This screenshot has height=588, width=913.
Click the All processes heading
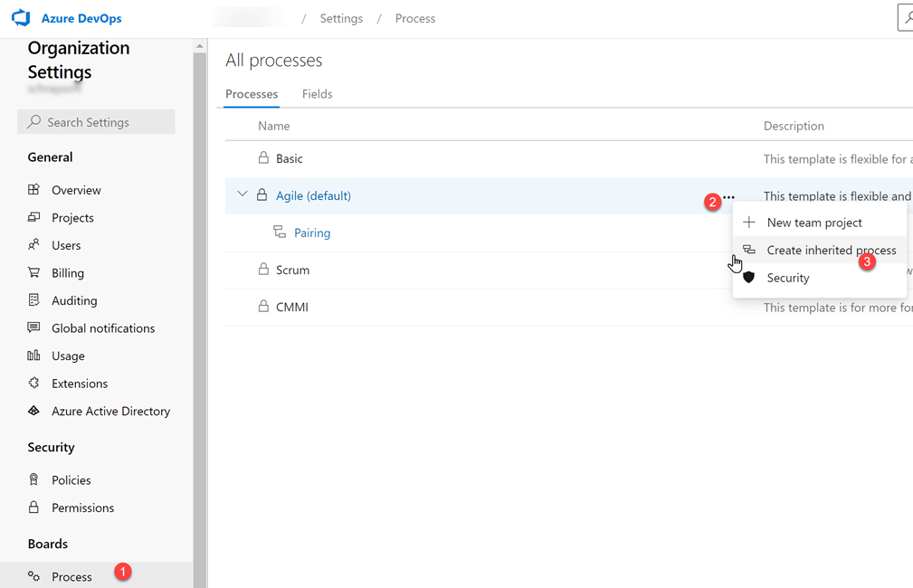273,60
